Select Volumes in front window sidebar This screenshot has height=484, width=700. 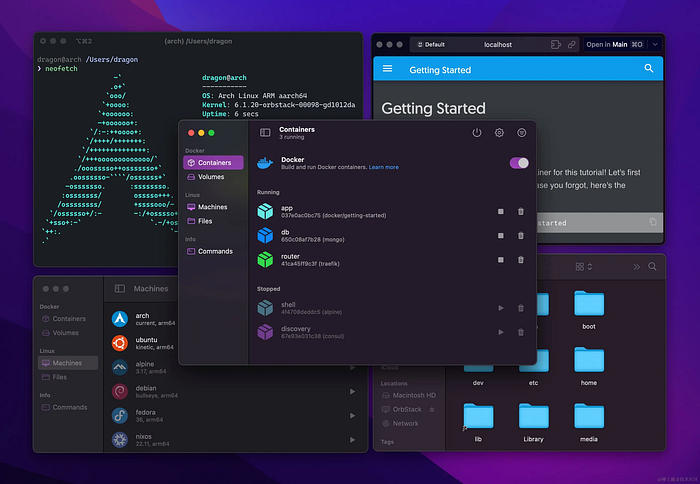tap(213, 177)
